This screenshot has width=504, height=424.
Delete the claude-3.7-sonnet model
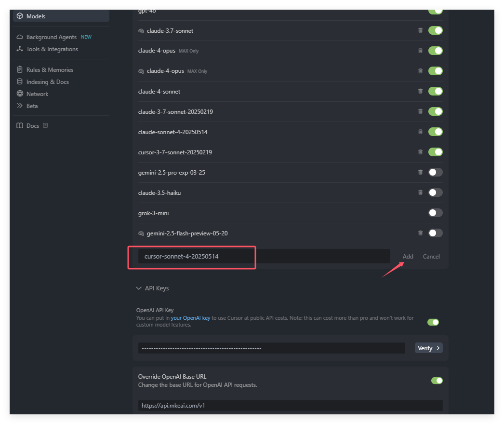420,30
